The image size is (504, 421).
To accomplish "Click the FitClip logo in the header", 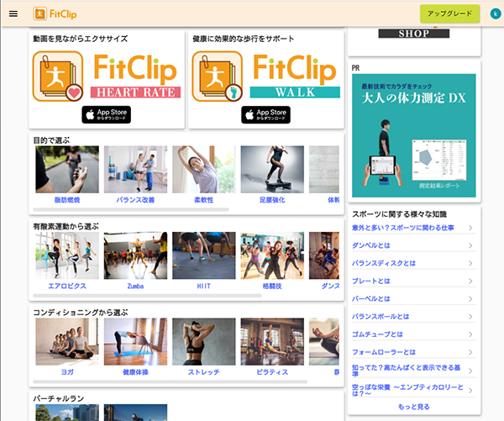I will [x=55, y=13].
